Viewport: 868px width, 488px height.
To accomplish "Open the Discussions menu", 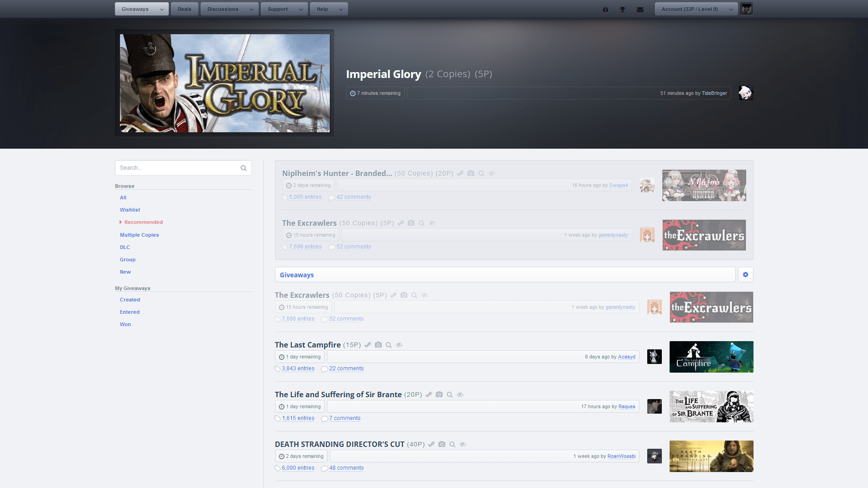I will click(x=226, y=9).
